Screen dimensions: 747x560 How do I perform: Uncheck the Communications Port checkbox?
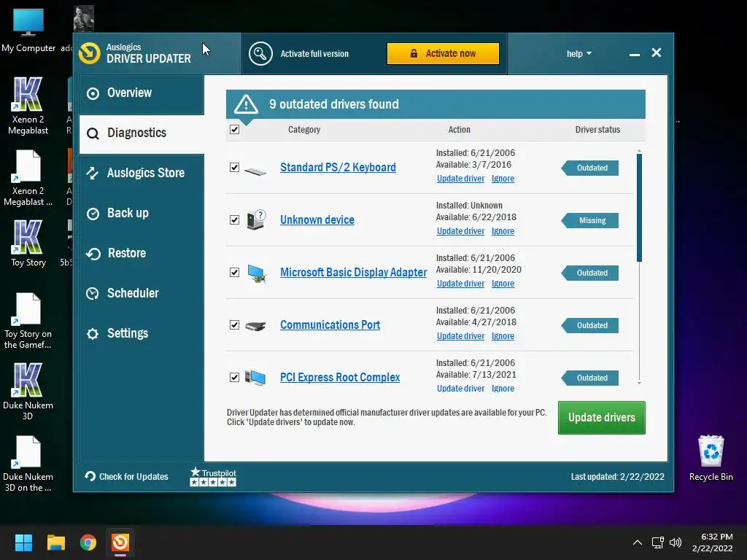click(x=234, y=324)
